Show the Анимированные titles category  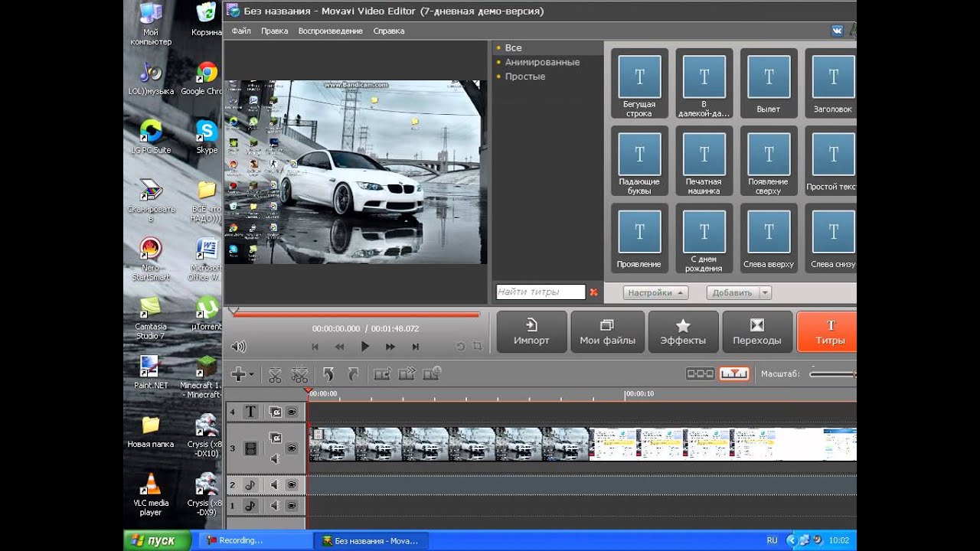[542, 62]
